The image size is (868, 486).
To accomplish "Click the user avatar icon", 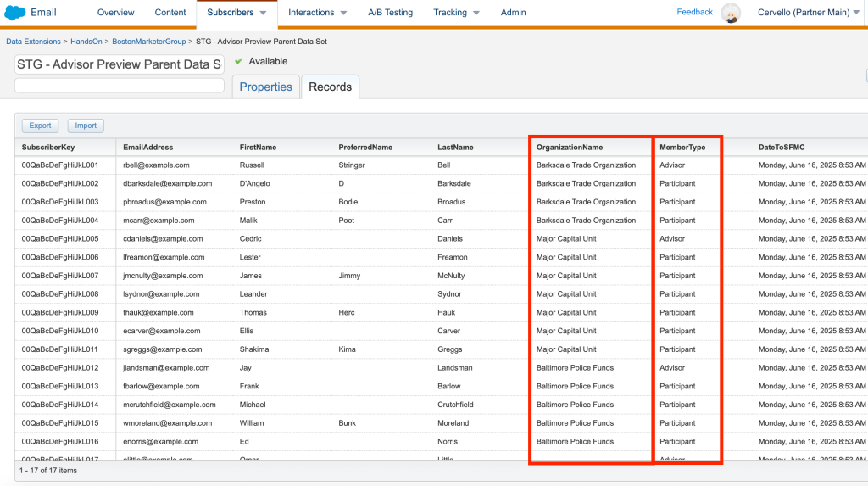I will coord(730,13).
